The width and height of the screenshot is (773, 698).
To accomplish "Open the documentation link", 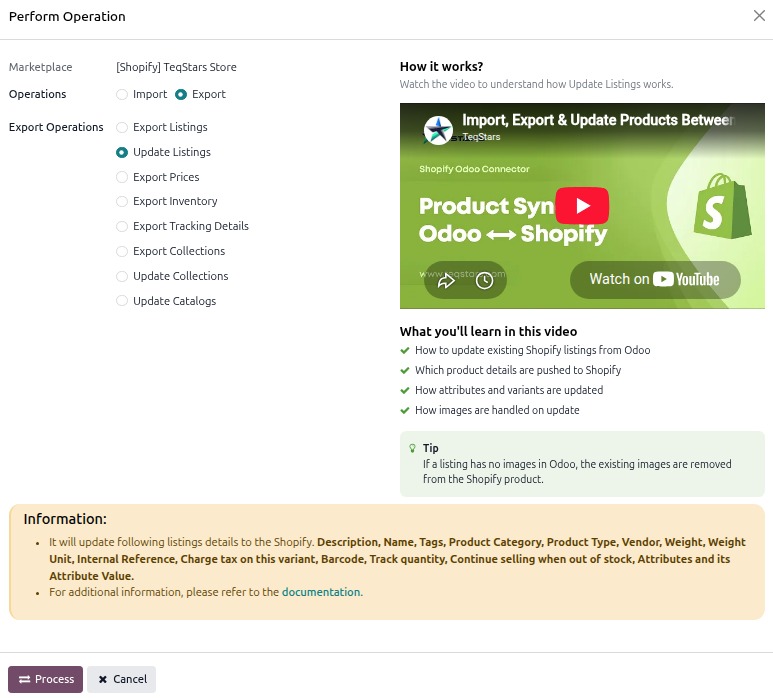I will pyautogui.click(x=321, y=592).
